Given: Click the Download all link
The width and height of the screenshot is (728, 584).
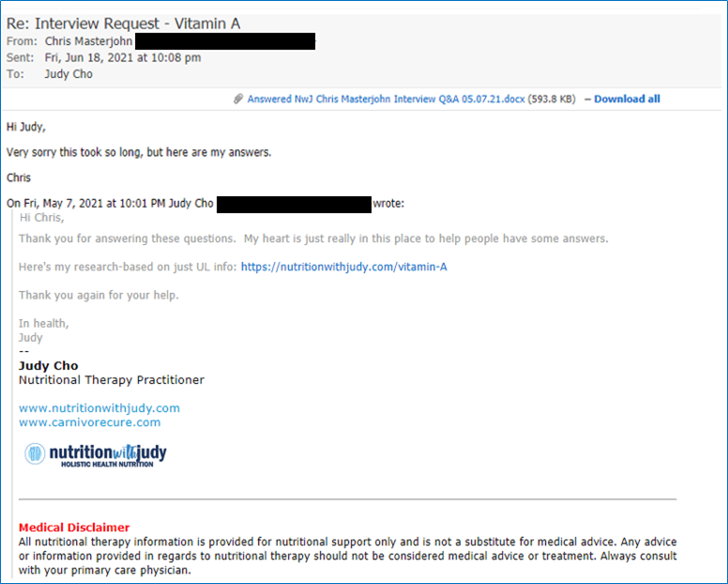Looking at the screenshot, I should 627,100.
